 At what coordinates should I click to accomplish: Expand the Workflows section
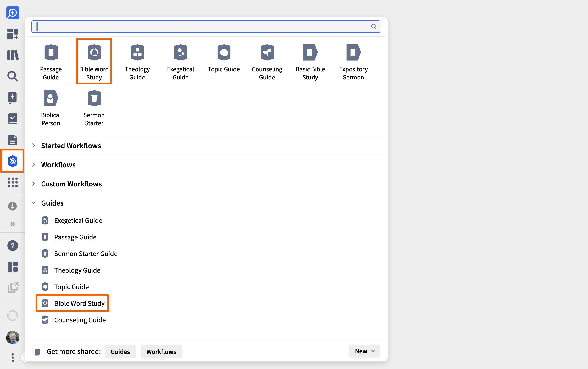click(x=58, y=165)
